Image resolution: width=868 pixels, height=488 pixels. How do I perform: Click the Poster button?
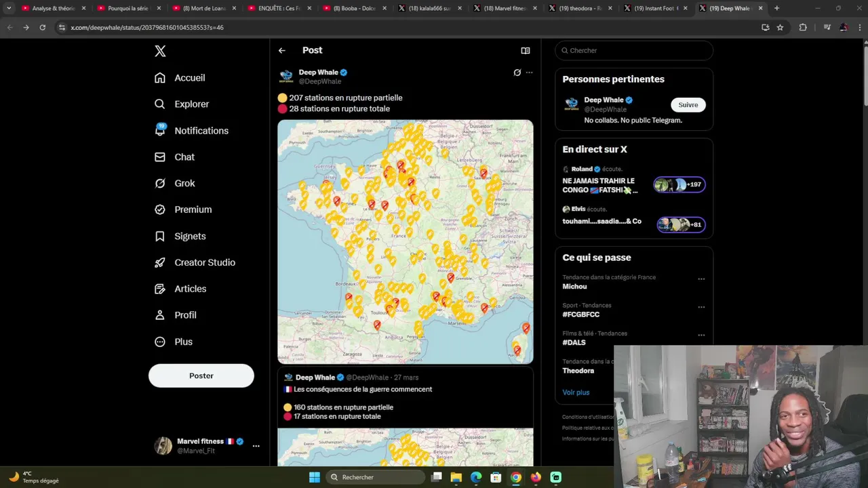(201, 375)
